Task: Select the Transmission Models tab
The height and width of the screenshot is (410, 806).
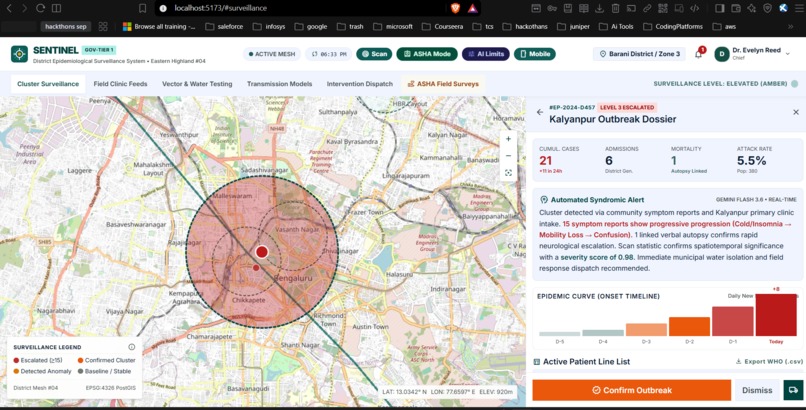Action: [279, 84]
